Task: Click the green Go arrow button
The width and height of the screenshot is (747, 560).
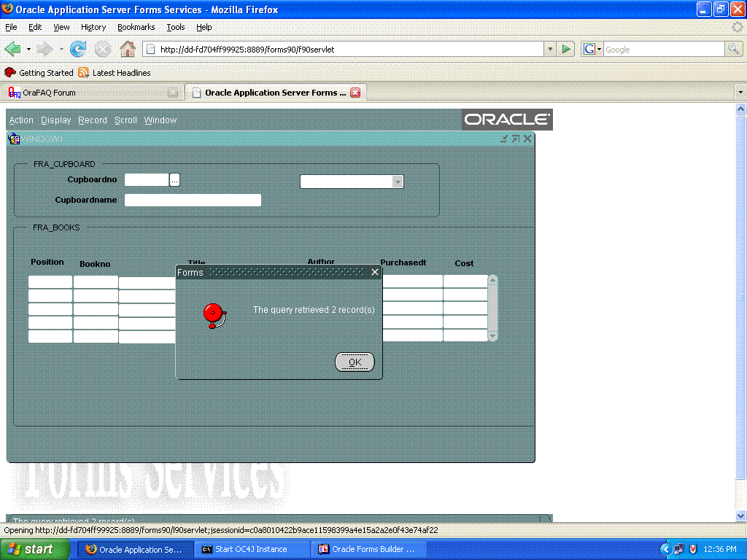Action: 566,50
